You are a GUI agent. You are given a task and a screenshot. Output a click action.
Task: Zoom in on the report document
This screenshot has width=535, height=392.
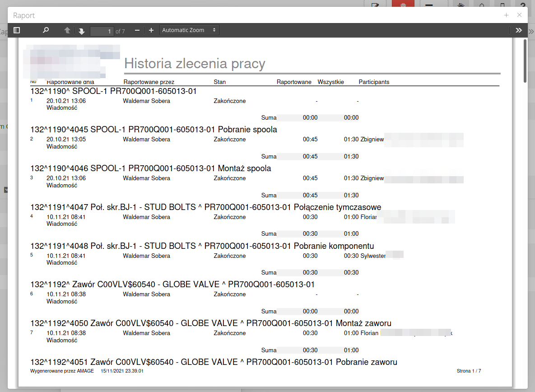click(x=151, y=30)
